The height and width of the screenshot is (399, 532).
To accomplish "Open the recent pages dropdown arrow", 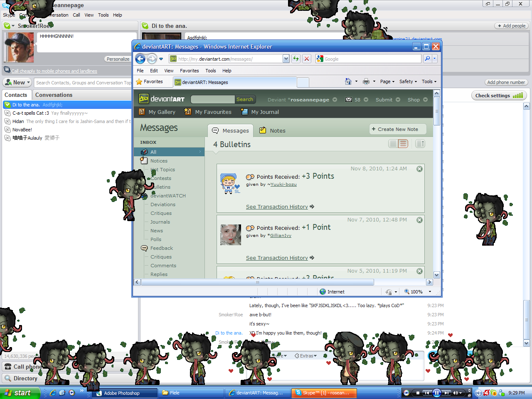I will tap(161, 59).
